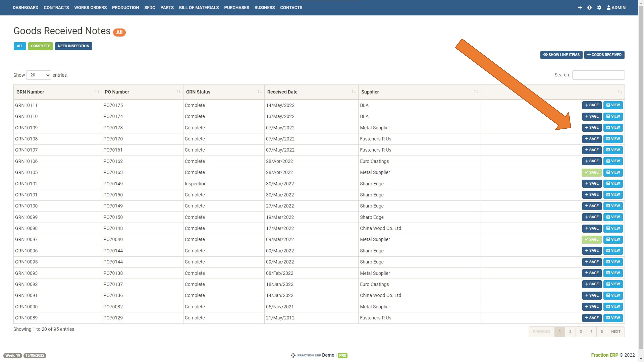Click the Goods Received button
The width and height of the screenshot is (644, 362).
point(604,55)
